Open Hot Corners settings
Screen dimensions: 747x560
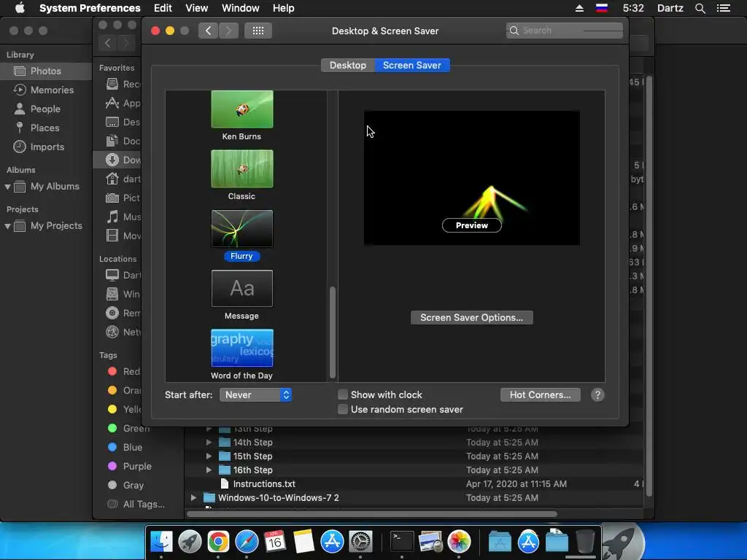click(x=541, y=394)
